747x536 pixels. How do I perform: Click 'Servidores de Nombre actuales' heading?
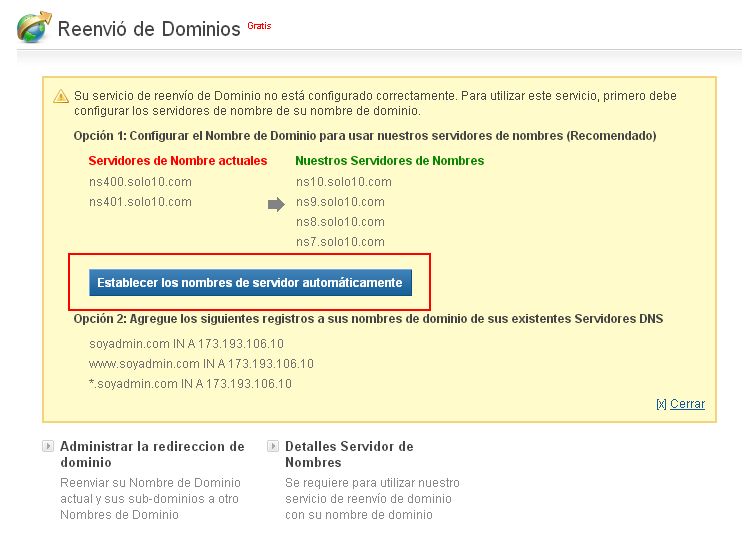(178, 161)
